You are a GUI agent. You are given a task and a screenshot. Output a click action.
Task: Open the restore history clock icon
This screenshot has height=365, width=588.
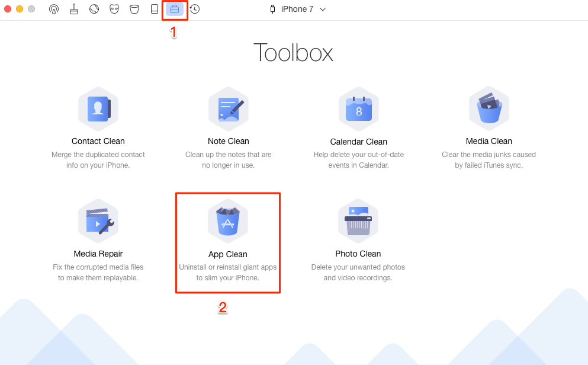[x=194, y=9]
